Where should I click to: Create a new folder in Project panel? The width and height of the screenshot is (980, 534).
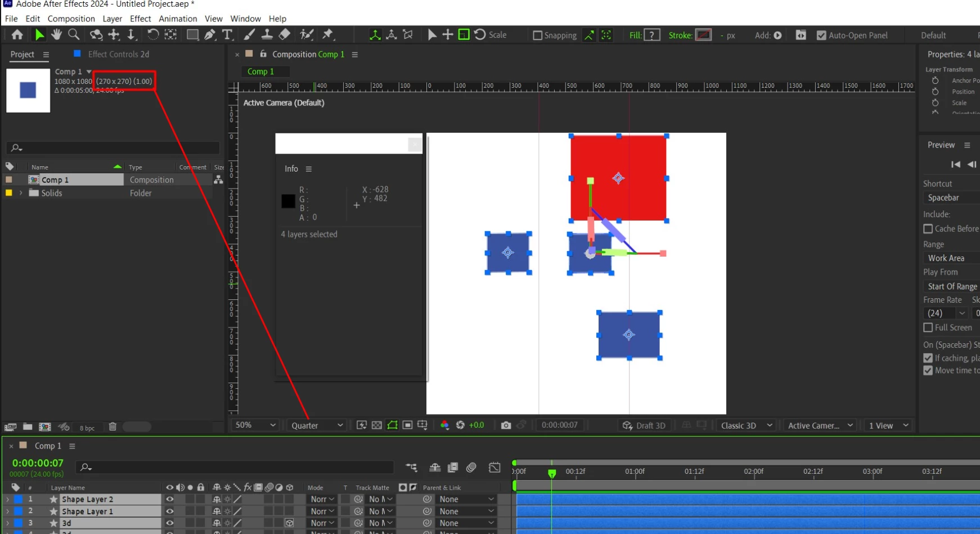click(x=28, y=427)
